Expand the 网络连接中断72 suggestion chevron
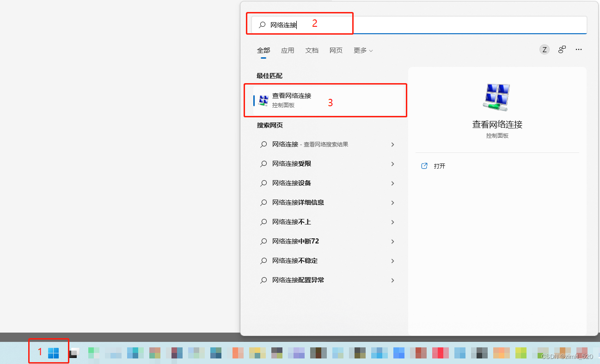 coord(392,241)
